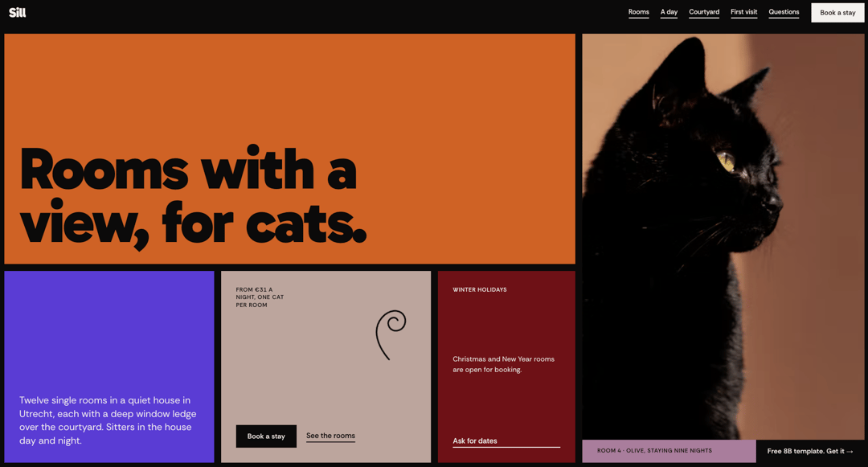
Task: Click the Winter Holidays label
Action: pyautogui.click(x=479, y=289)
